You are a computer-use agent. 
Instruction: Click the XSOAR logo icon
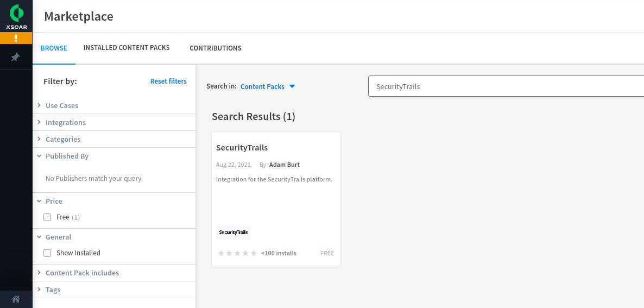pos(16,12)
